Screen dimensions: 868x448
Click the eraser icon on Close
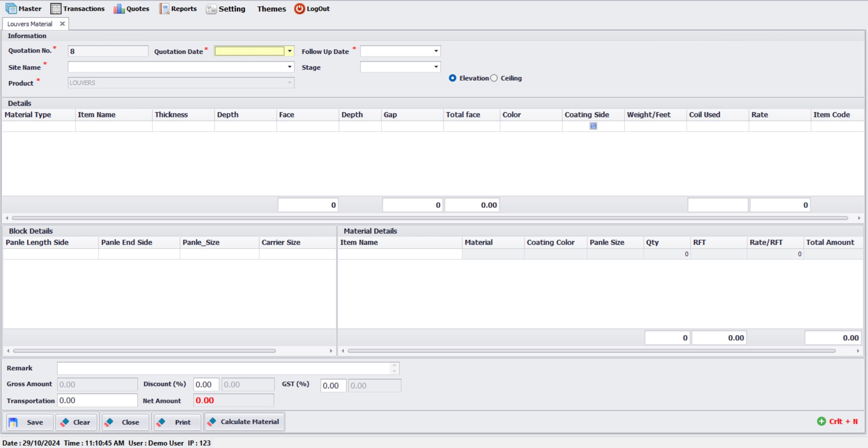point(109,422)
